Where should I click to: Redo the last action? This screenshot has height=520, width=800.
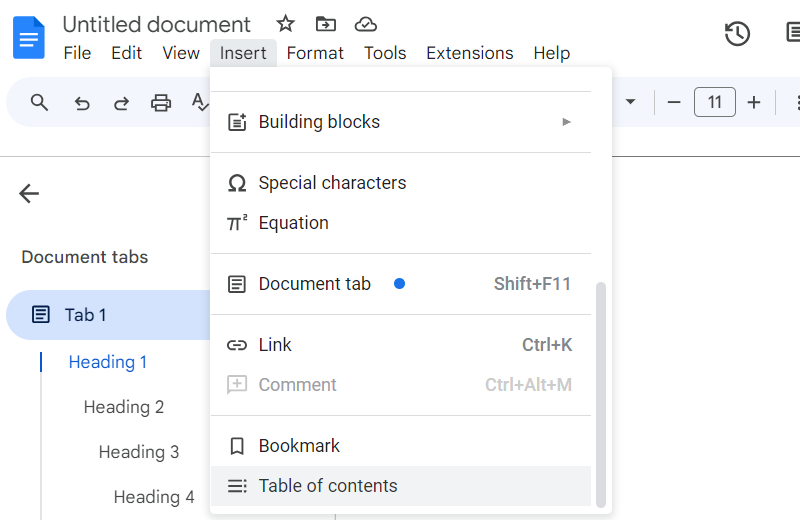point(121,102)
